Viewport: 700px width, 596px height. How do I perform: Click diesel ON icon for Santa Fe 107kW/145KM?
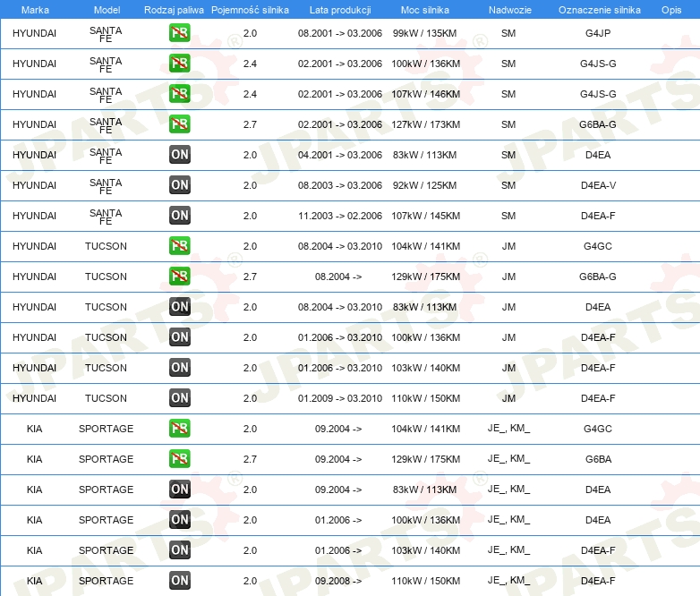179,215
